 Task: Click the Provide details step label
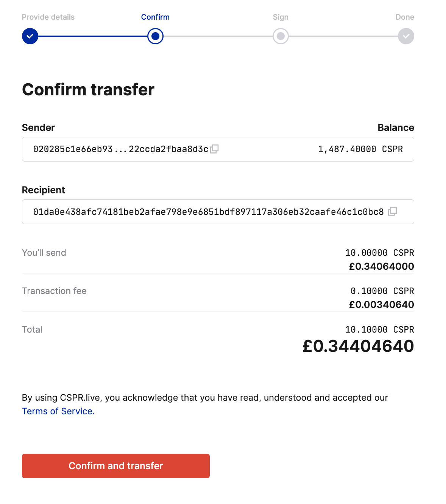48,17
